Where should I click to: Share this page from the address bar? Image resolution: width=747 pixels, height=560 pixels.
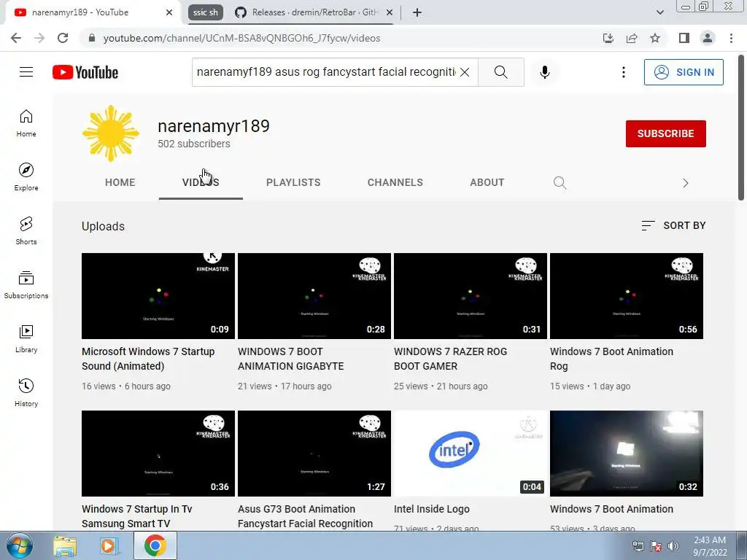(632, 38)
